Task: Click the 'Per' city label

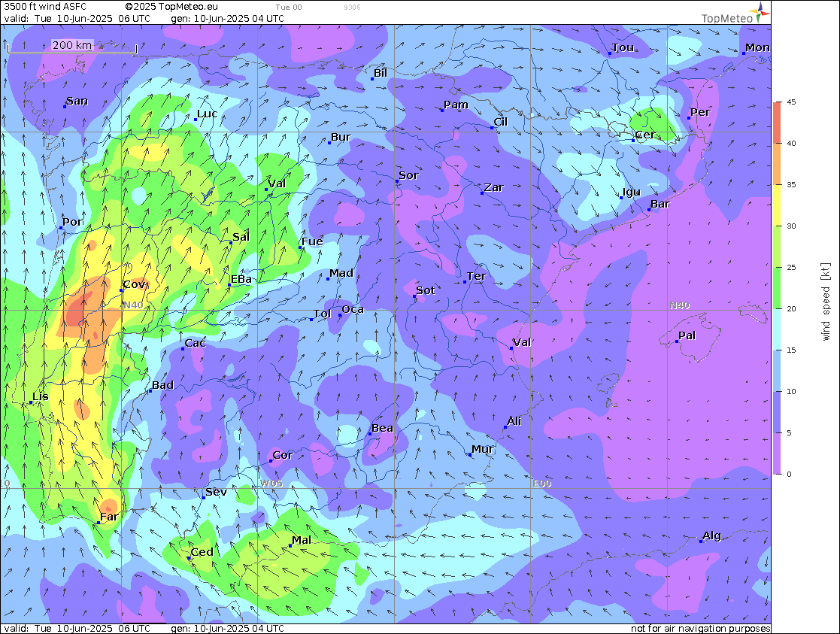Action: coord(700,112)
